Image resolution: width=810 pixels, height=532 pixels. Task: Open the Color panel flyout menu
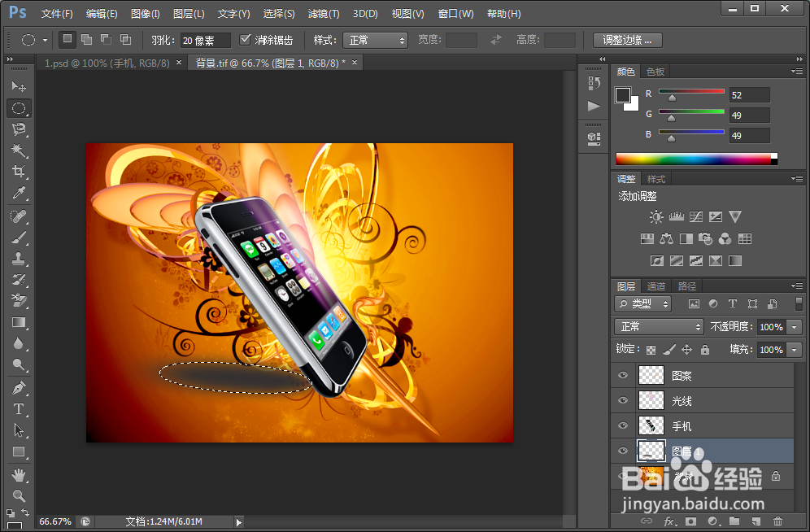click(x=797, y=72)
